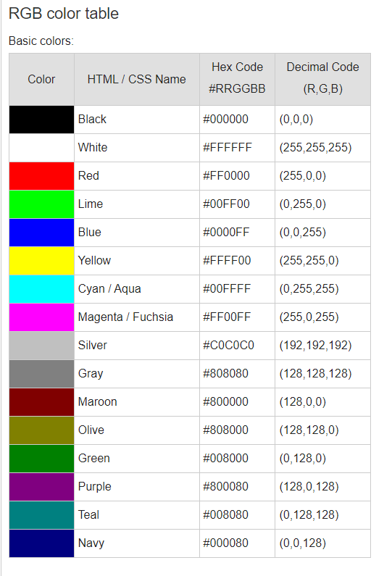392x576 pixels.
Task: Select the Blue color swatch
Action: coord(41,233)
